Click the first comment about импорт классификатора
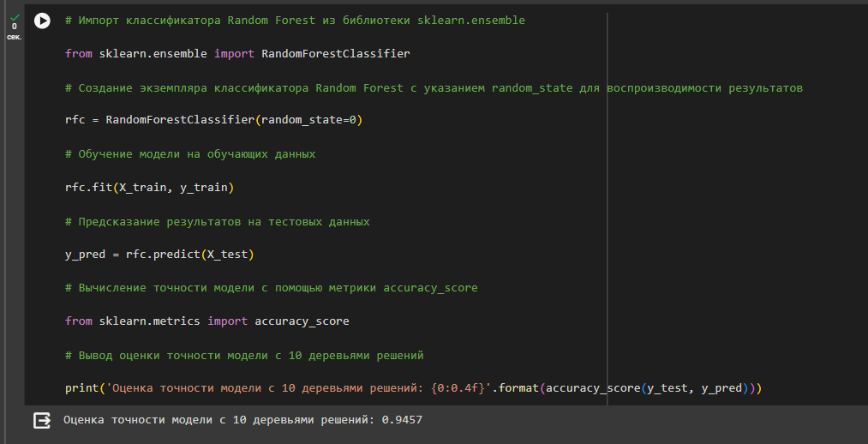Viewport: 868px width, 444px height. 295,21
